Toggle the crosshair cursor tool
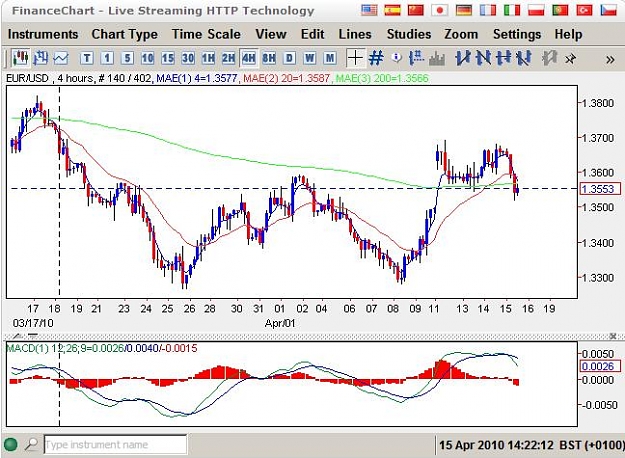The image size is (625, 458). pos(355,58)
